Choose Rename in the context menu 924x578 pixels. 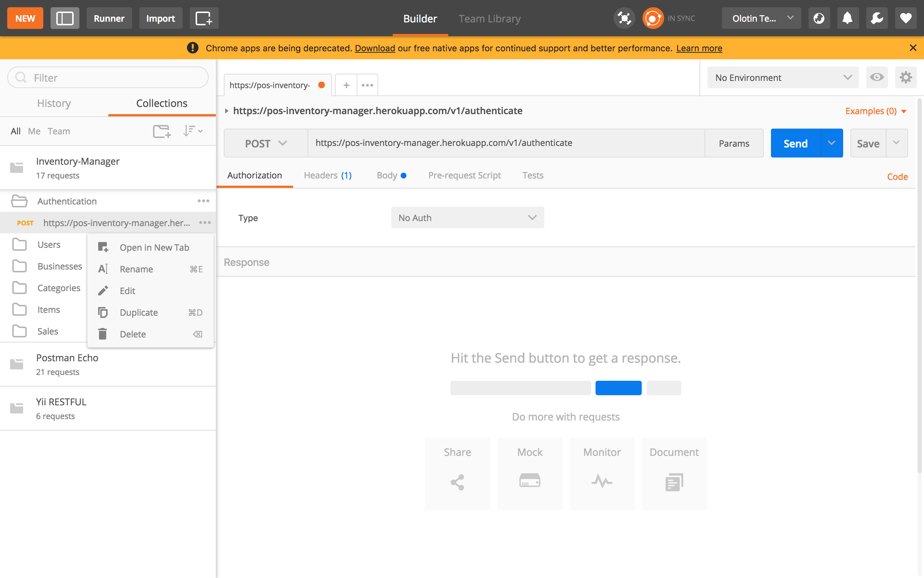pos(151,269)
